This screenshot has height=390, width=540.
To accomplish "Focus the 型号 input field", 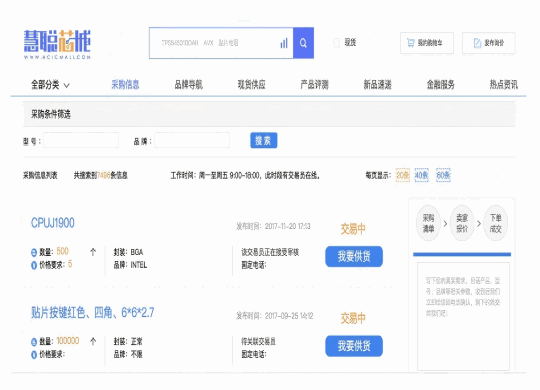I will [81, 140].
